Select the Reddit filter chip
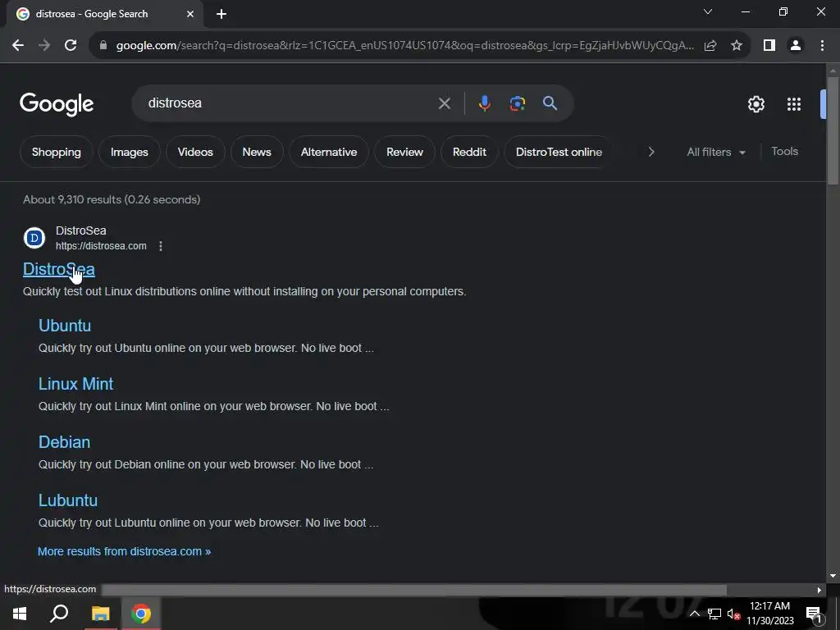This screenshot has height=630, width=840. click(469, 152)
